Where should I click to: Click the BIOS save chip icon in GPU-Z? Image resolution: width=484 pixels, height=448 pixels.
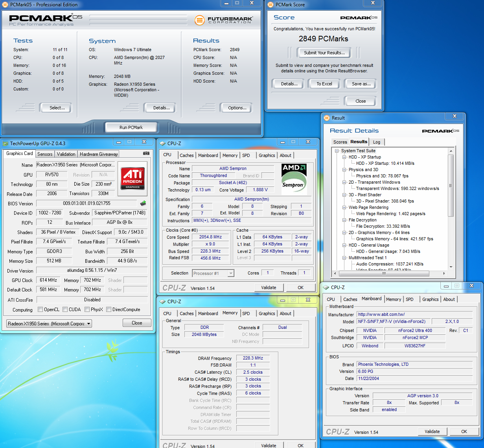143,203
